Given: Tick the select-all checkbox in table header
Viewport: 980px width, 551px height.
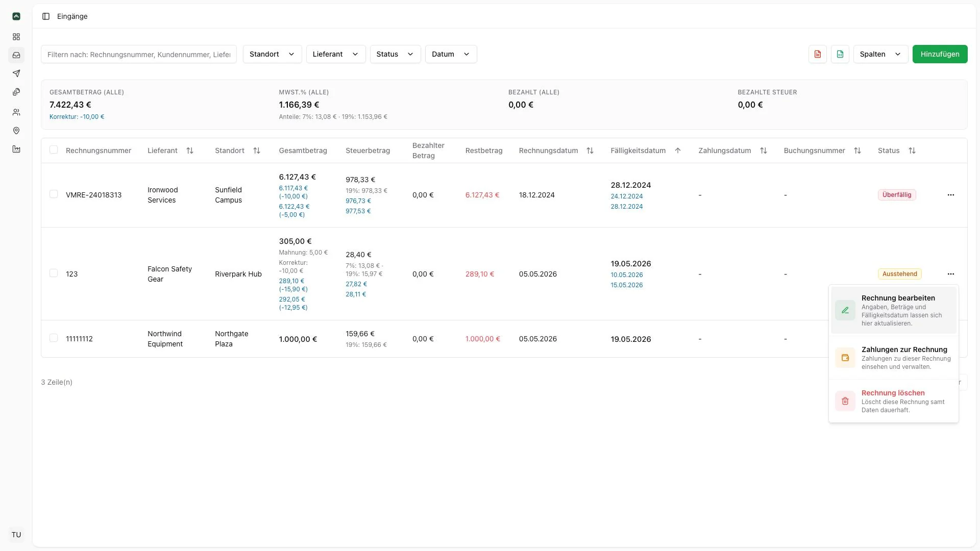Looking at the screenshot, I should click(54, 150).
